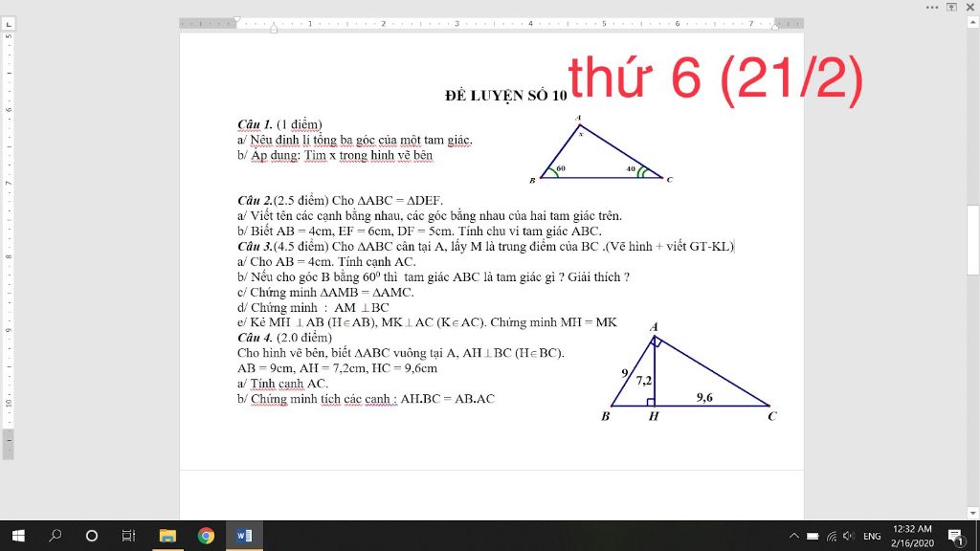Open notification action center
The height and width of the screenshot is (551, 980).
click(x=956, y=536)
